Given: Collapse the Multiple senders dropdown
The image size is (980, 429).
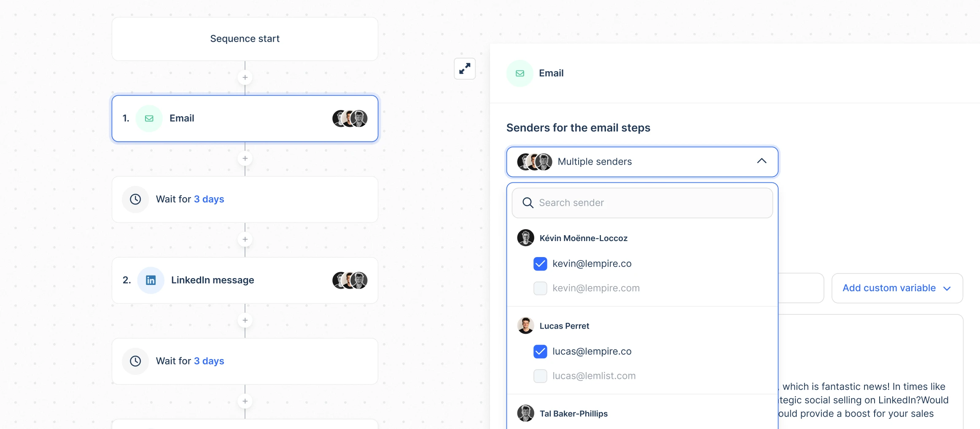Looking at the screenshot, I should [x=761, y=161].
